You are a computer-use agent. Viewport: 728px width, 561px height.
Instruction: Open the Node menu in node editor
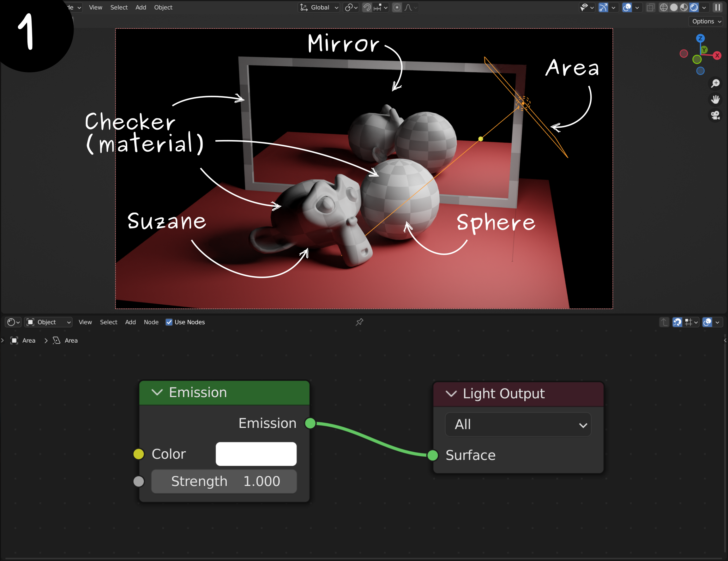pyautogui.click(x=151, y=322)
